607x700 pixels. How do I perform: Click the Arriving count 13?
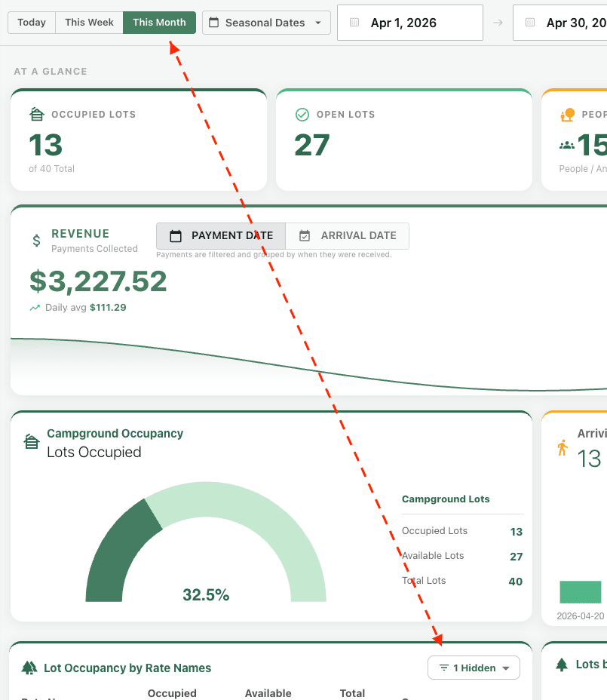click(x=589, y=459)
